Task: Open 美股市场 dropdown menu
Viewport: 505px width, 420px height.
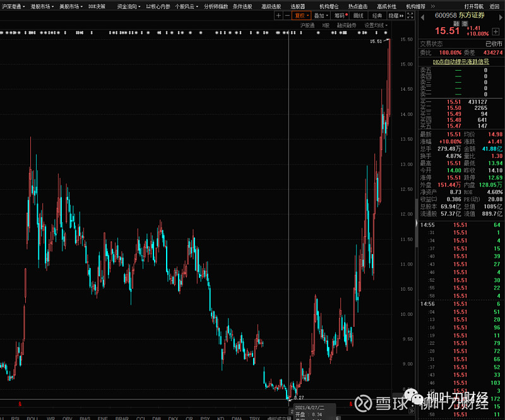Action: 71,6
